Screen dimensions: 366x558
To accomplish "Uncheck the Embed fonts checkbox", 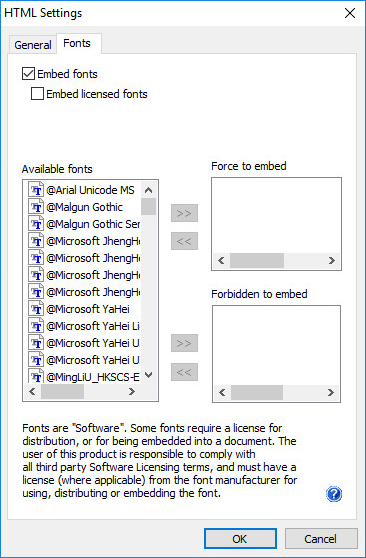I will [28, 74].
